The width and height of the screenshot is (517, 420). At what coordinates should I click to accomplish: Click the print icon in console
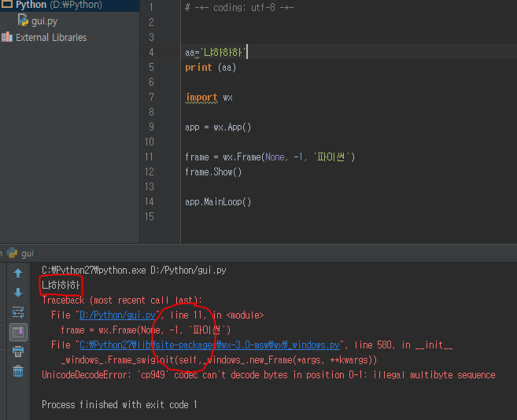coord(18,352)
